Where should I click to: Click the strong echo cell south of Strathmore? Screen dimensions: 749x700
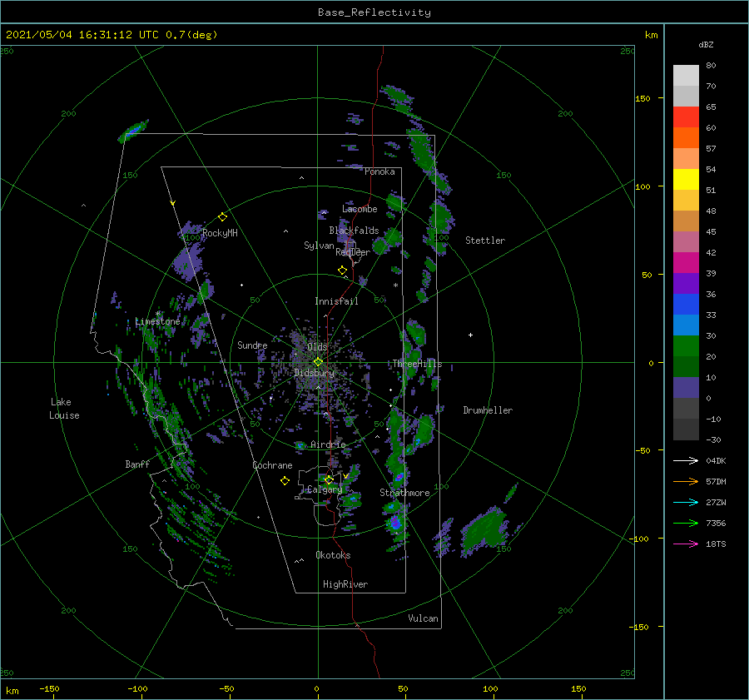click(395, 524)
